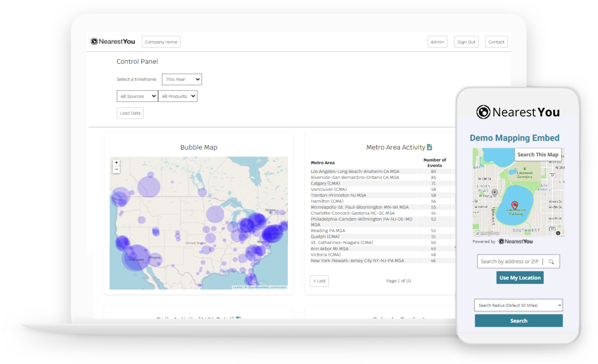Select Riverside-San Bernardino-Ontario CA MSA row
Viewport: 598px width, 364px height.
(382, 177)
